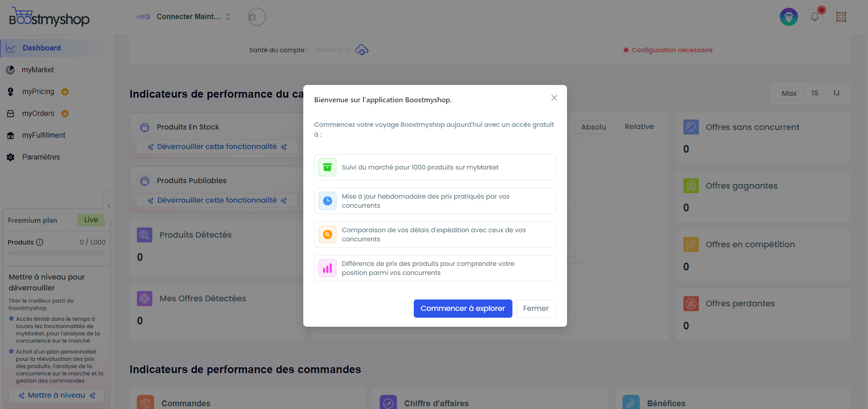Go to Dashboard in the sidebar
This screenshot has width=868, height=409.
click(57, 48)
